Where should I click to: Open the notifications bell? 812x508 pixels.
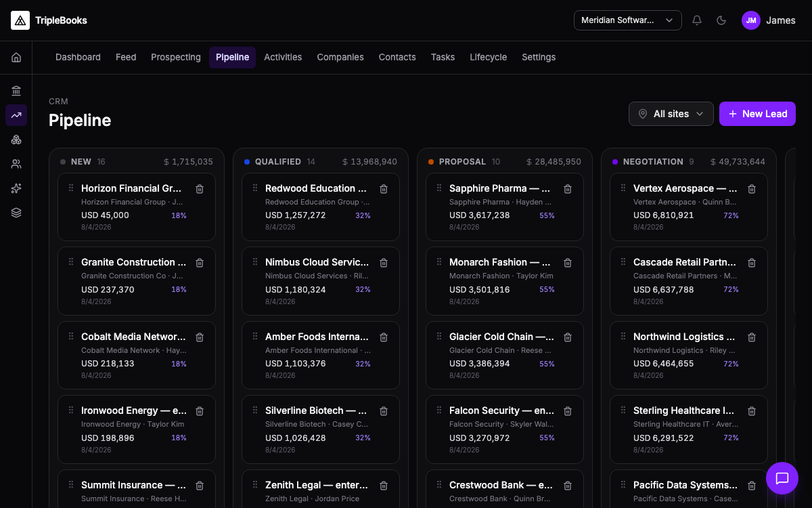(697, 20)
